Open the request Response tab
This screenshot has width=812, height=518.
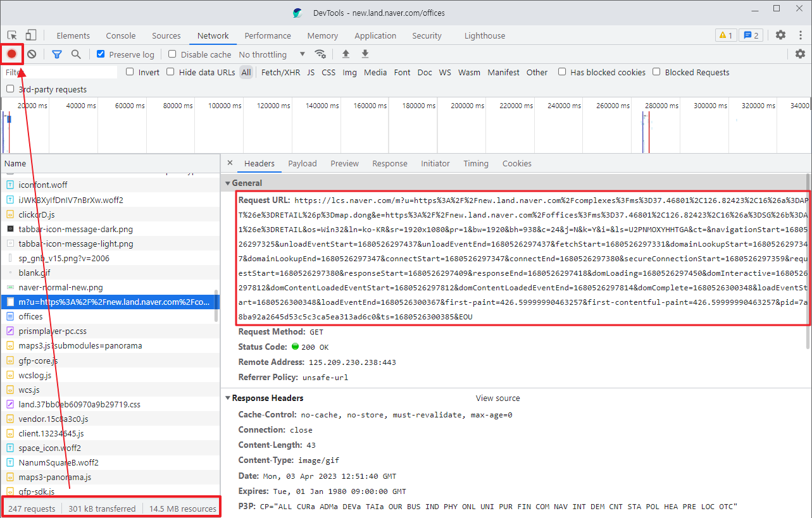coord(390,163)
